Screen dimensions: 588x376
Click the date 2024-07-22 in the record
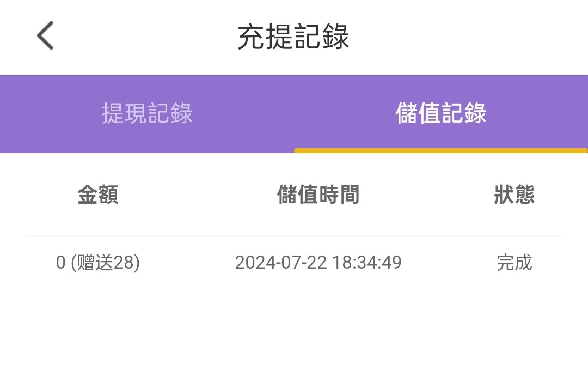[x=281, y=263]
